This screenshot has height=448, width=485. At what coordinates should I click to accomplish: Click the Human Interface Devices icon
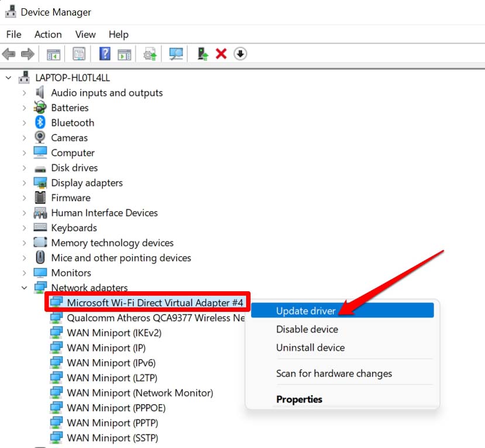[x=40, y=213]
